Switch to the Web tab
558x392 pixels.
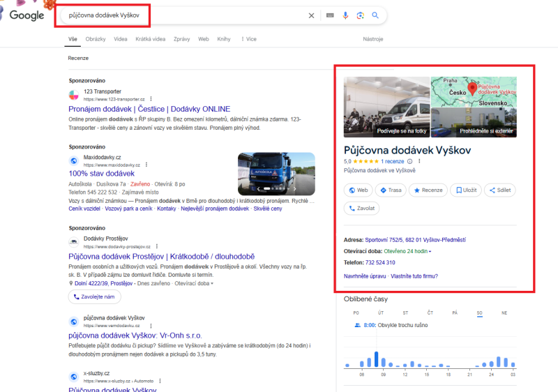204,39
